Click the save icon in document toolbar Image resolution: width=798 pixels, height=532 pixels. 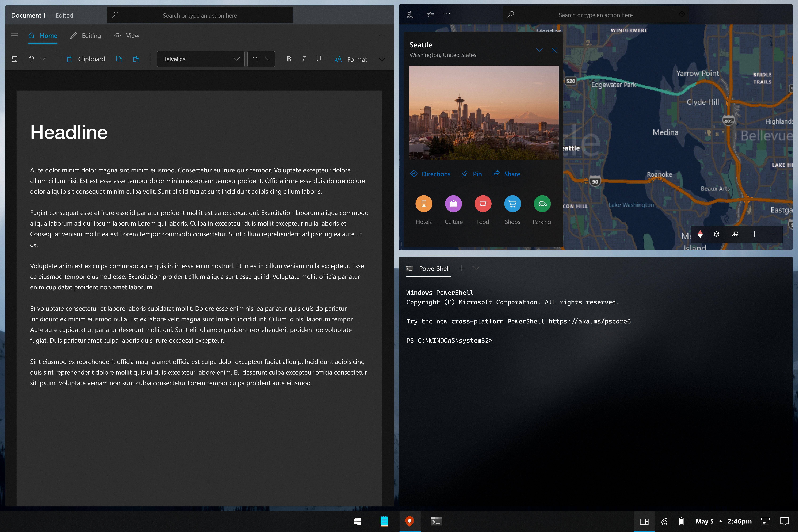point(14,59)
